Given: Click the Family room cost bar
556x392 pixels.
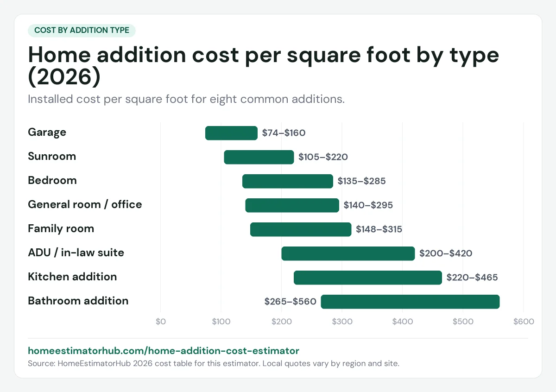Looking at the screenshot, I should 301,229.
